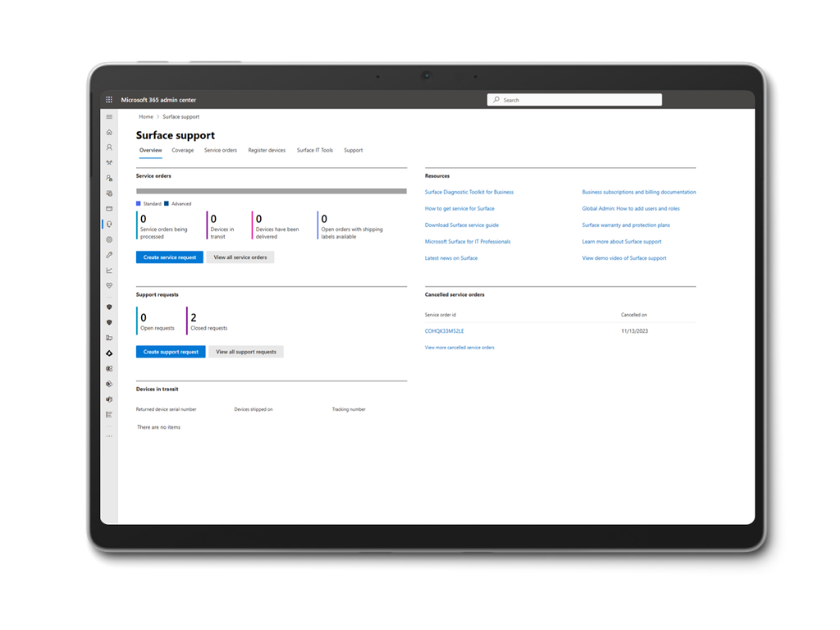Open Teams & groups sidebar icon
This screenshot has width=840, height=630.
(x=109, y=163)
